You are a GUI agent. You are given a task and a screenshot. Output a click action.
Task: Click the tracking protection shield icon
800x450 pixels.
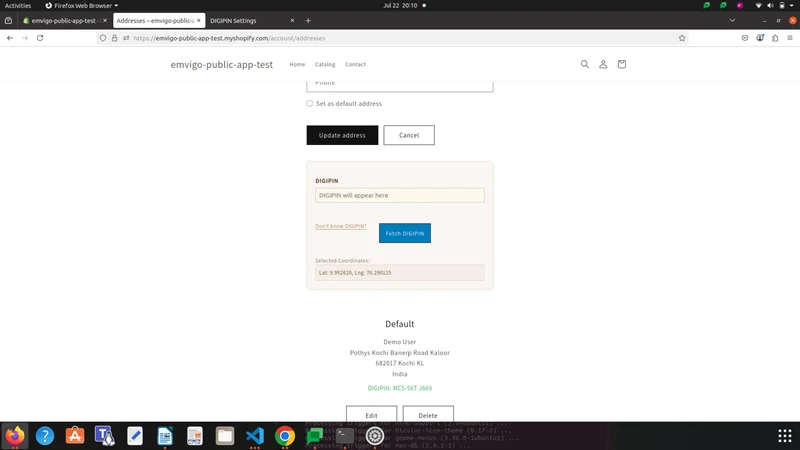[103, 38]
